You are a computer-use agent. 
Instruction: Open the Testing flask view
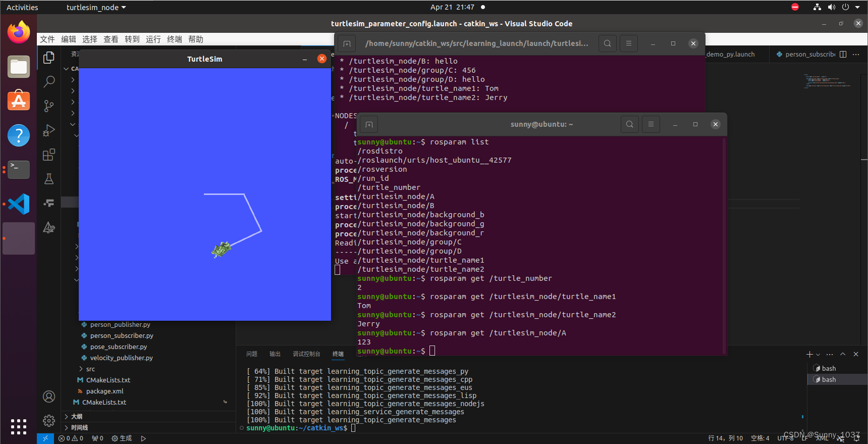coord(49,179)
